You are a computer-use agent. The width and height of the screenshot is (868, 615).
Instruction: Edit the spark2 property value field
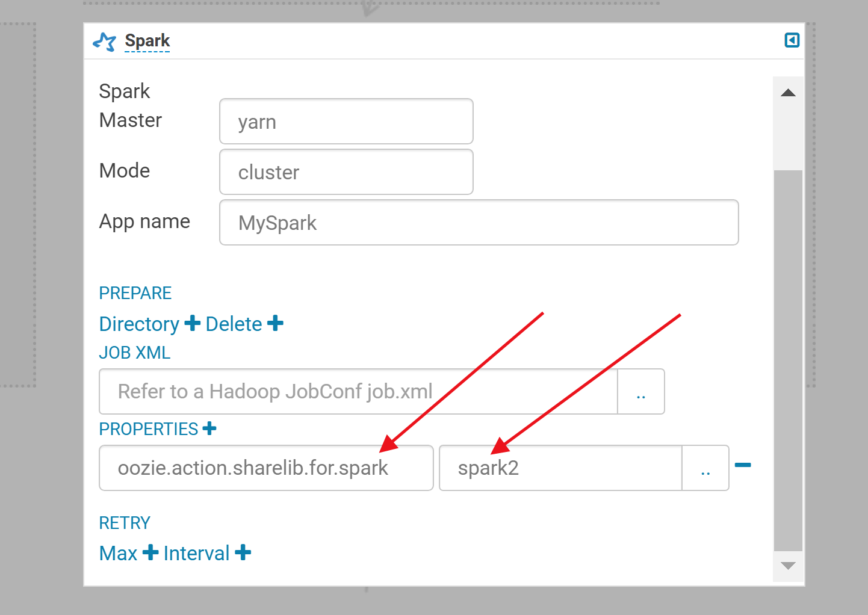(560, 468)
